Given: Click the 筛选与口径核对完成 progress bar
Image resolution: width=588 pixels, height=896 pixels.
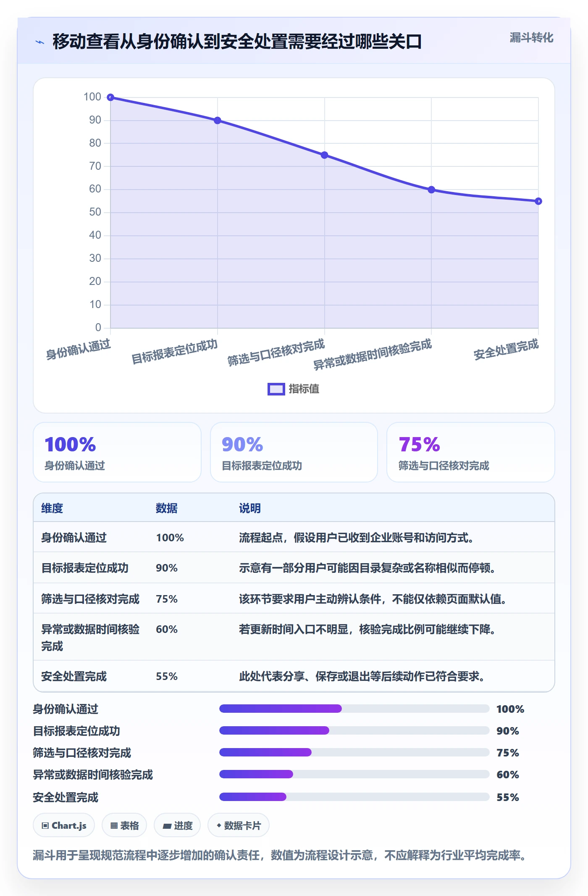Looking at the screenshot, I should pyautogui.click(x=354, y=752).
